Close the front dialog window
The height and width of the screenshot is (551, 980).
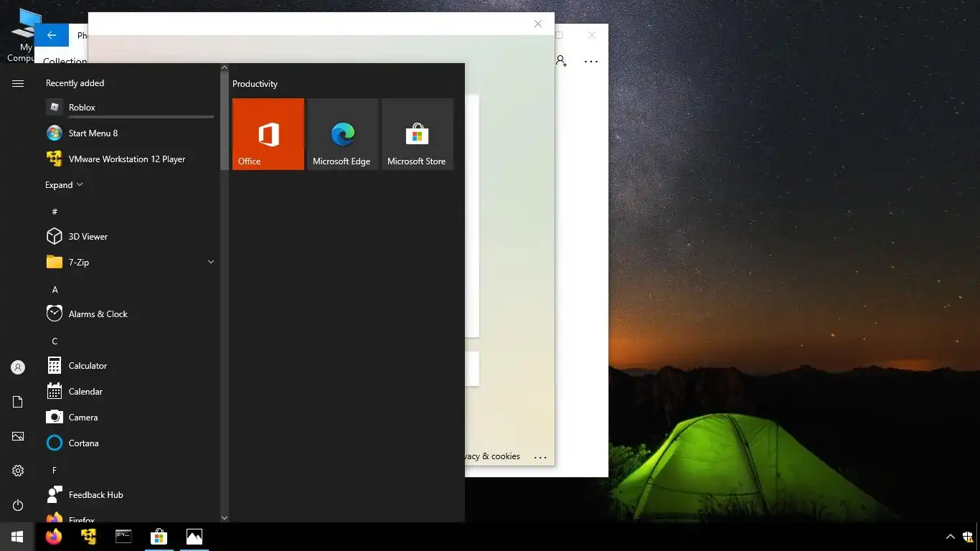(538, 24)
